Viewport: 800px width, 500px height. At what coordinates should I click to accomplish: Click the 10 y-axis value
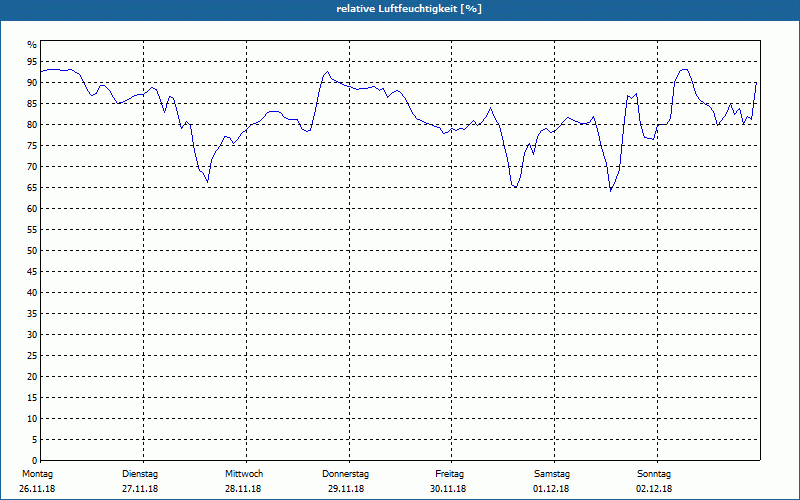coord(32,418)
